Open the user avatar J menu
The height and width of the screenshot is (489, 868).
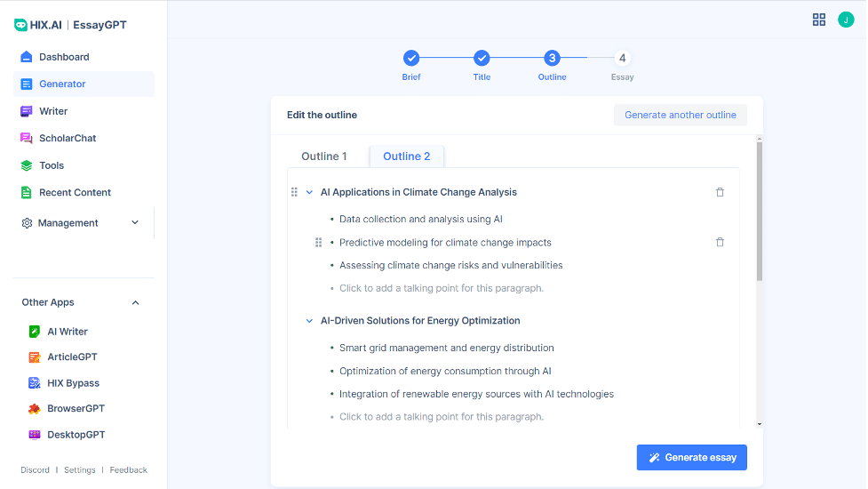tap(845, 20)
